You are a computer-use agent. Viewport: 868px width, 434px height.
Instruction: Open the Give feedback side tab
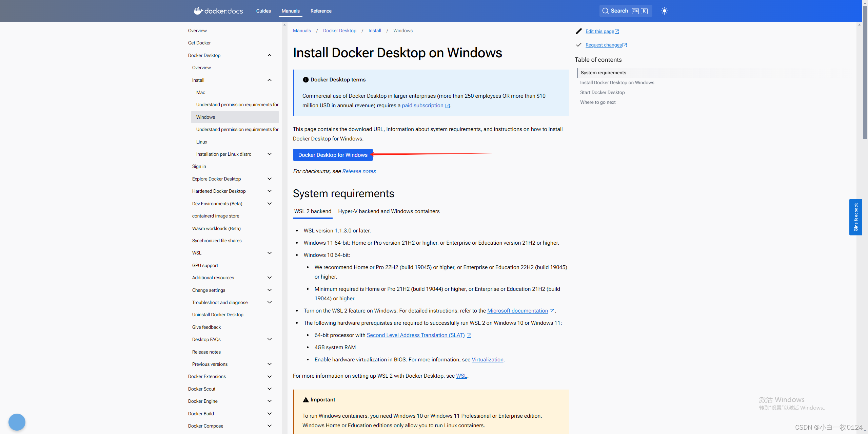point(855,217)
